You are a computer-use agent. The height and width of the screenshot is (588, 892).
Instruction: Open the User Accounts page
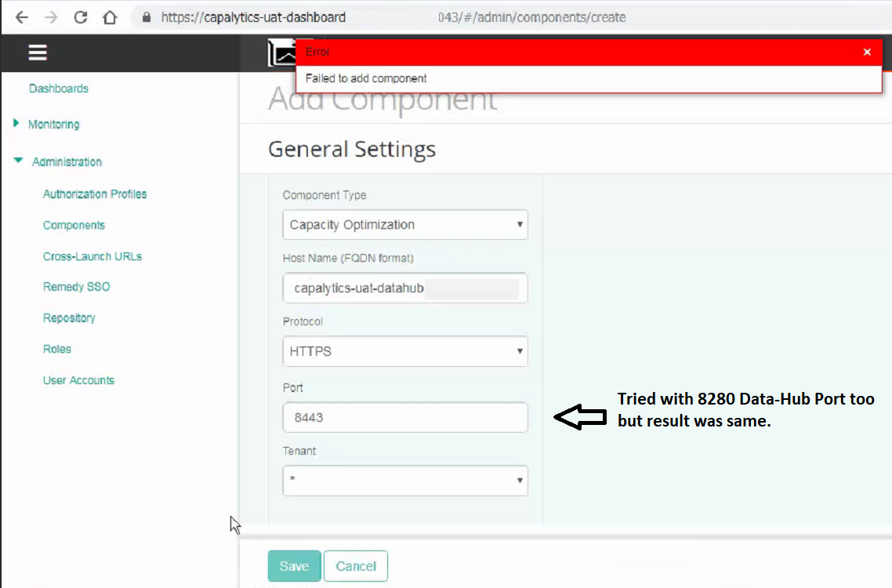[78, 380]
